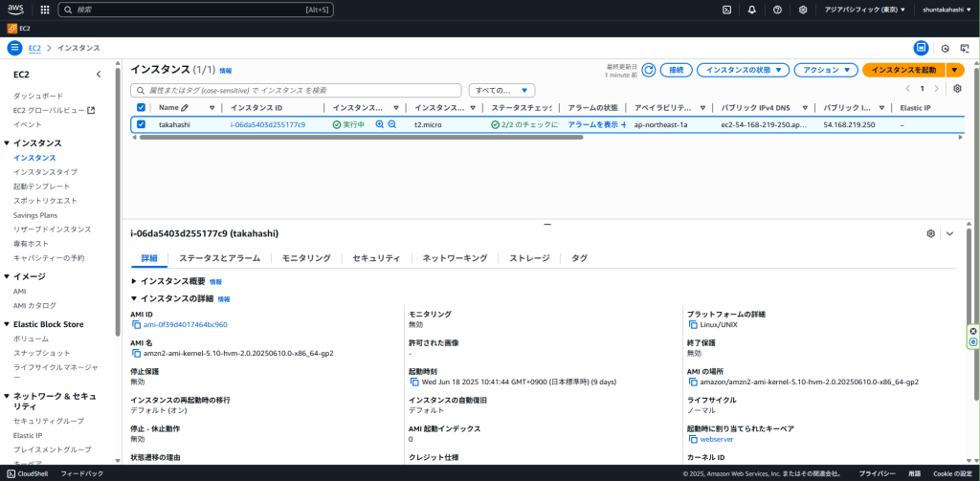Screen dimensions: 980x481
Task: Open ami-0f39d4017464bc960 link
Action: point(186,325)
